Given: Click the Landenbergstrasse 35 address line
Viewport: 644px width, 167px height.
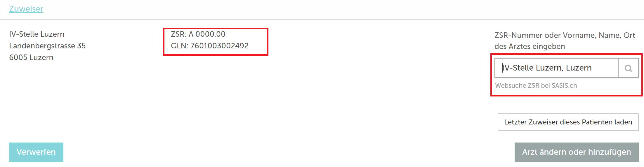Looking at the screenshot, I should pyautogui.click(x=47, y=46).
